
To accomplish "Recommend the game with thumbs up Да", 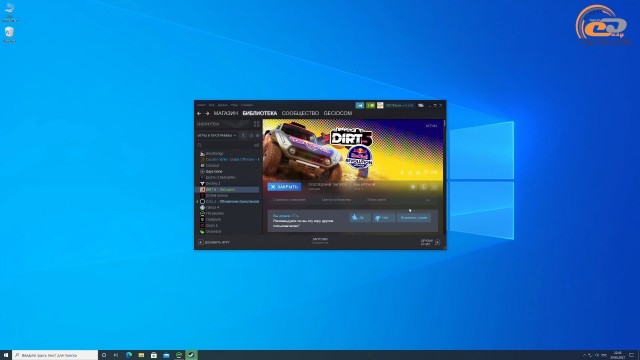I will point(360,218).
